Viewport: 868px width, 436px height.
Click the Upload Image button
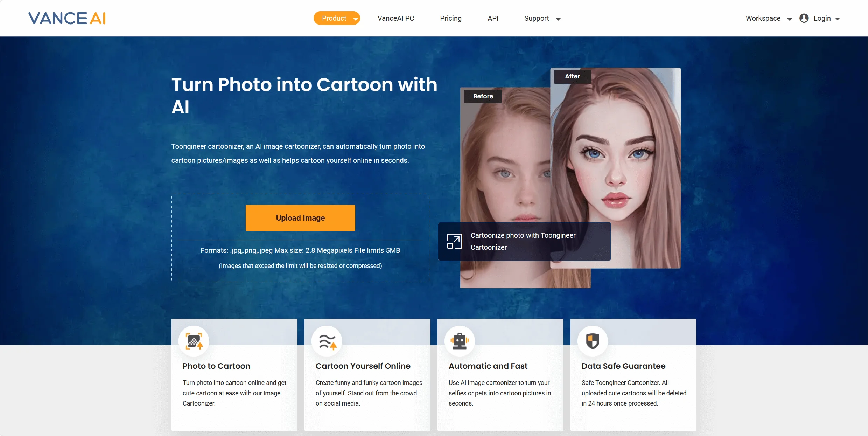click(300, 218)
